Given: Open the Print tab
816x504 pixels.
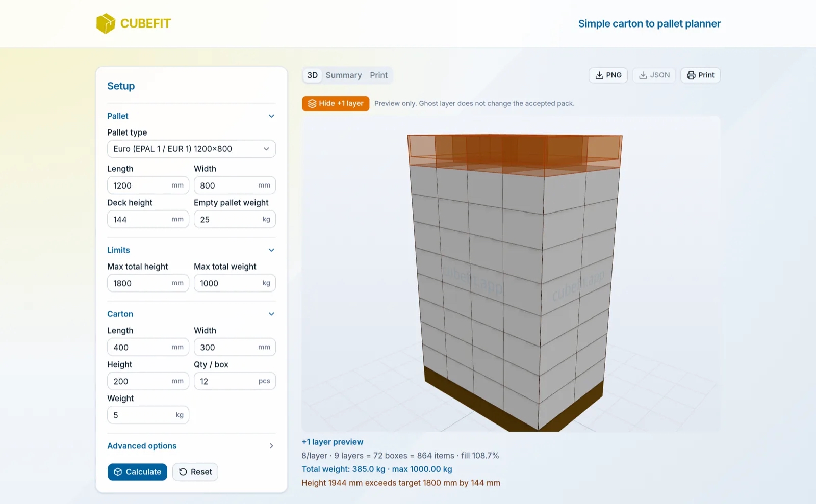Looking at the screenshot, I should coord(378,75).
